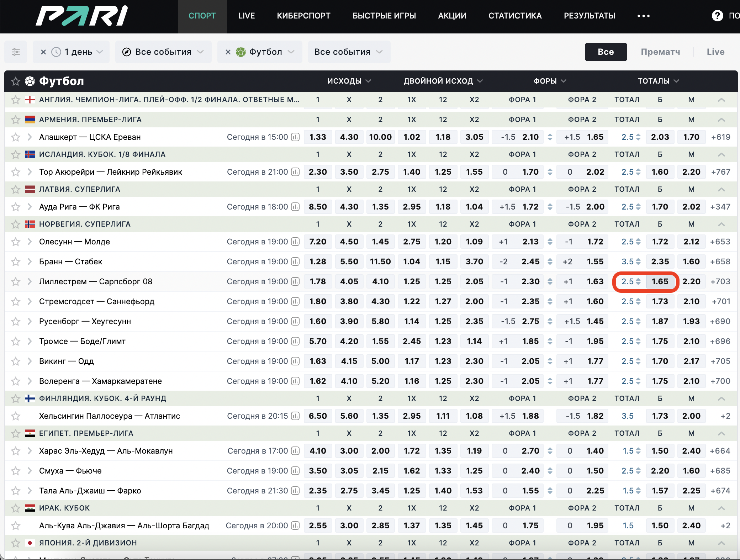Favorite Викинг — Одд match star
Screen dimensions: 740x560
click(15, 361)
